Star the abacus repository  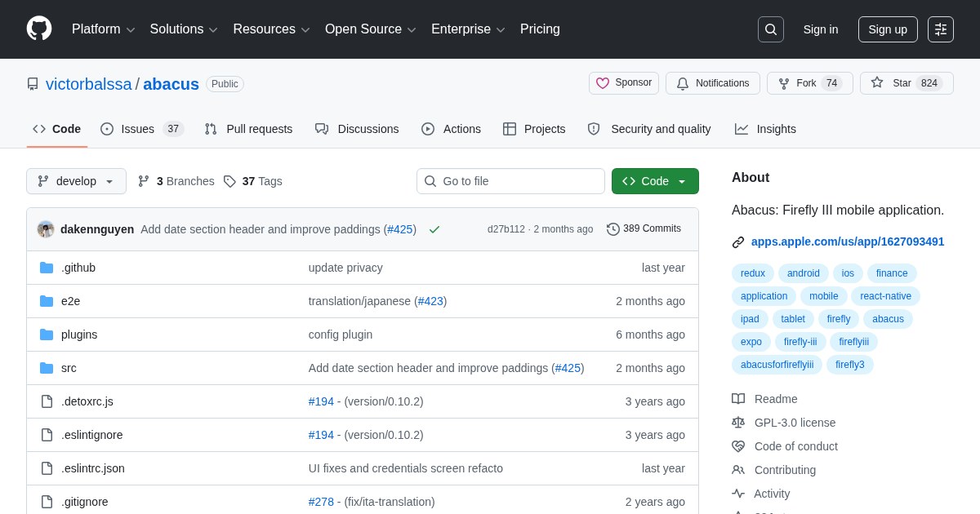(x=906, y=83)
